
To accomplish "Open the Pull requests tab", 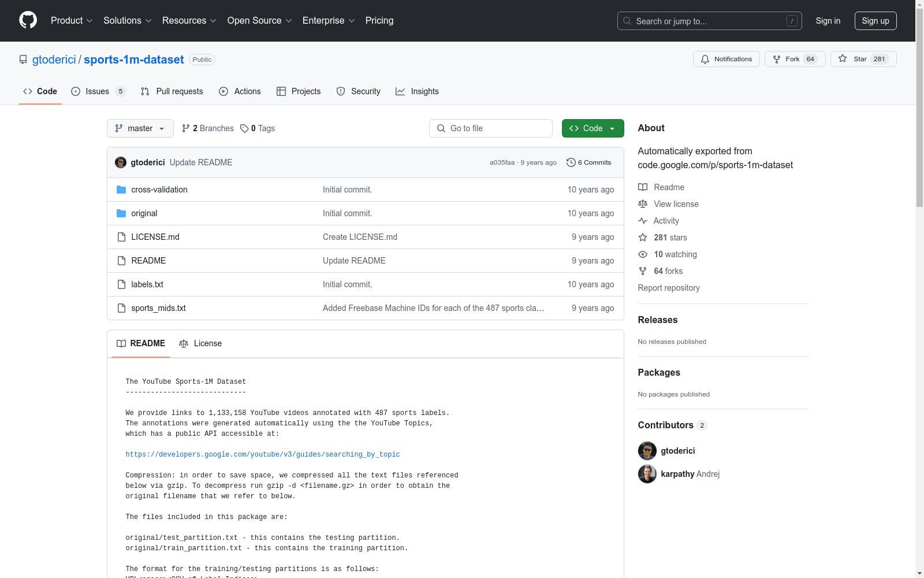I will pos(172,91).
